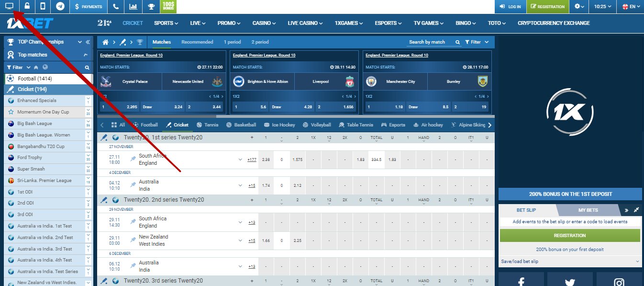Screen dimensions: 644x286
Task: Focus the Search by match field
Action: click(431, 42)
